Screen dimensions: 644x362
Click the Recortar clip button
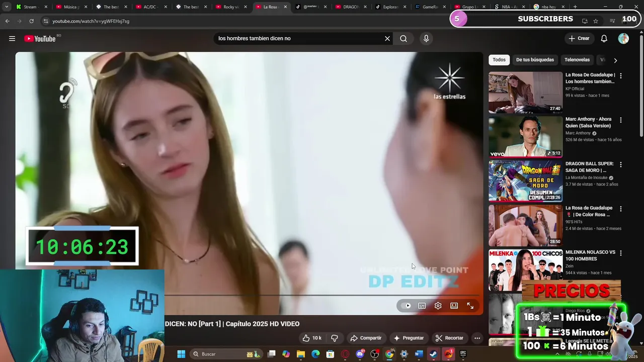click(x=449, y=338)
